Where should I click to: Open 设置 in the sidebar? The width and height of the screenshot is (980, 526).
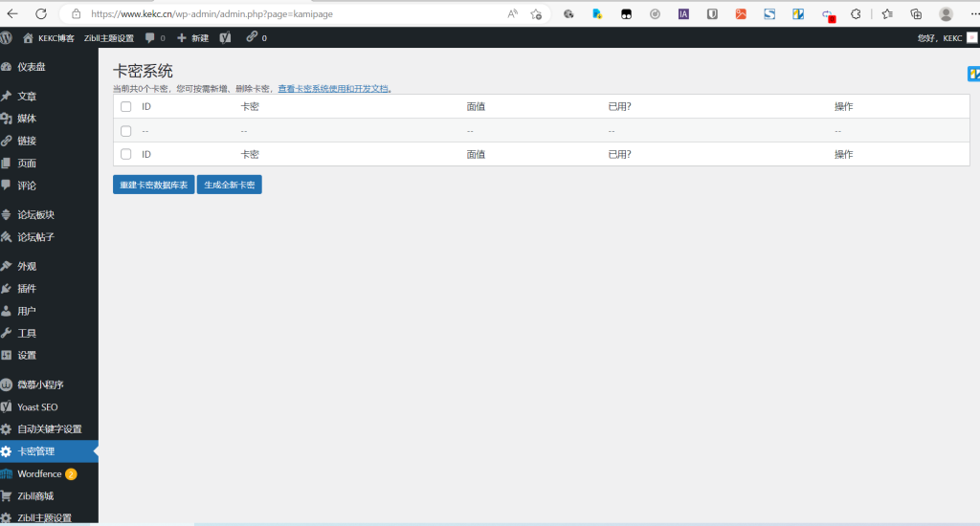[x=27, y=356]
